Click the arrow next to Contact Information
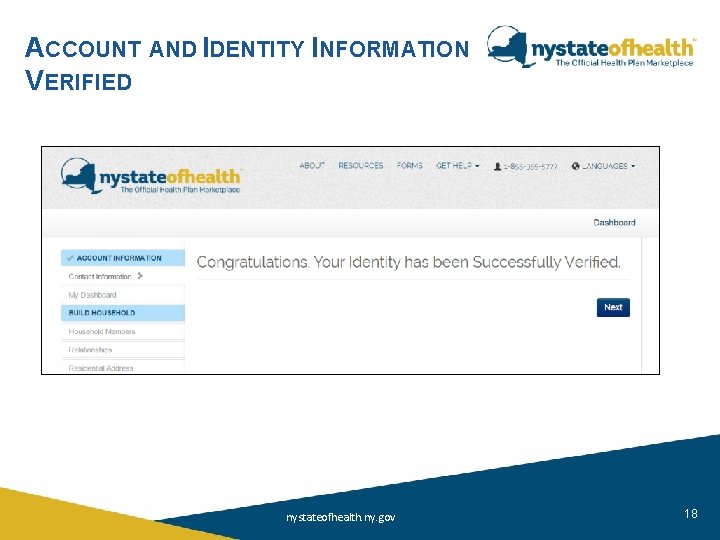720x540 pixels. tap(140, 276)
